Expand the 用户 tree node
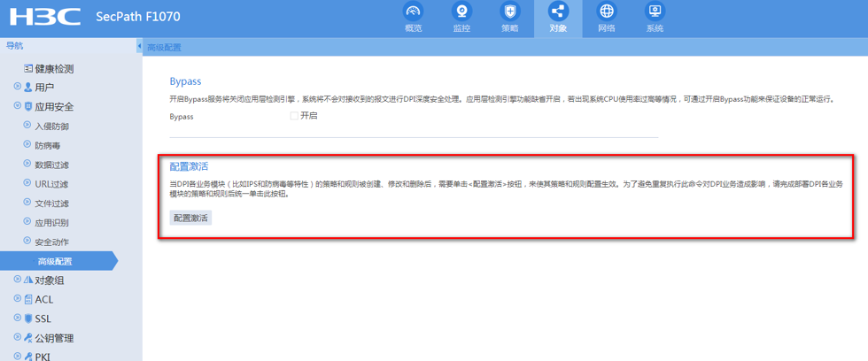 [18, 88]
